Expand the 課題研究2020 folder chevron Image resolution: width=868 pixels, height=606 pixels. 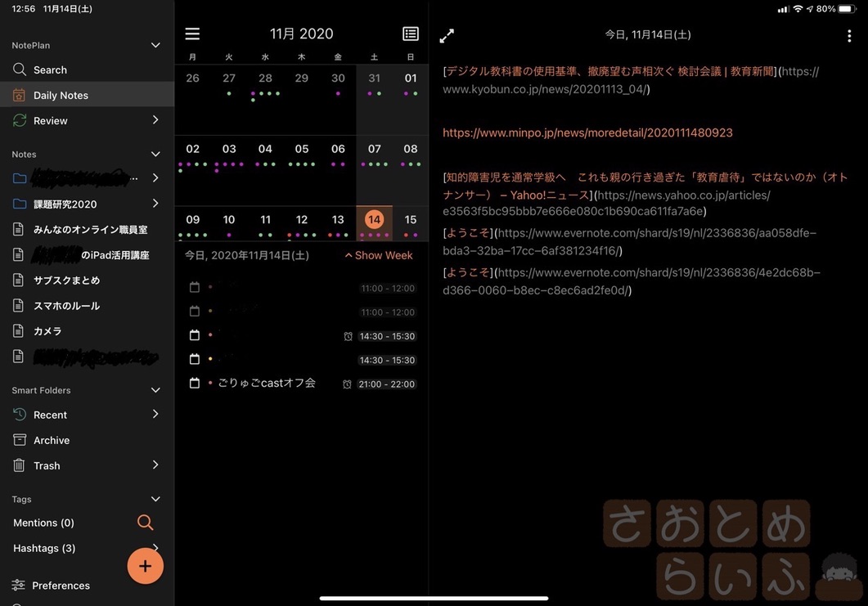[x=155, y=204]
